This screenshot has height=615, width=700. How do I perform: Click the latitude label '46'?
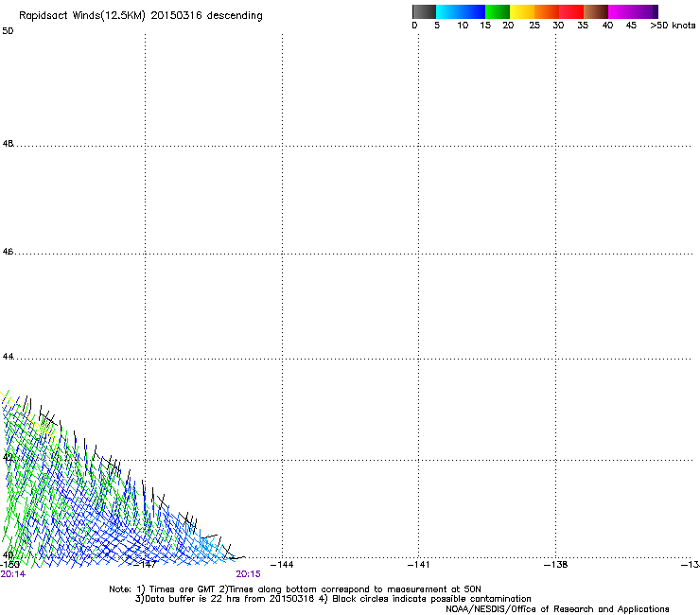8,252
